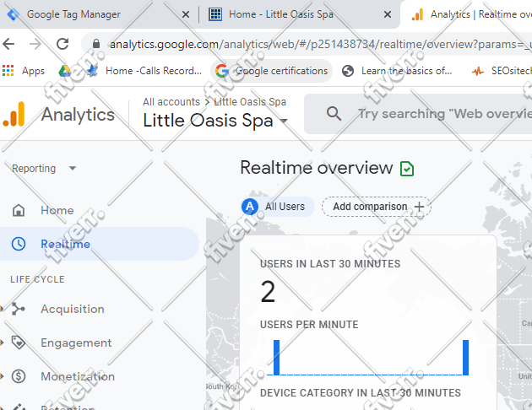Viewport: 532px width, 410px height.
Task: Open the Learn the basics of bookmark
Action: tap(397, 71)
